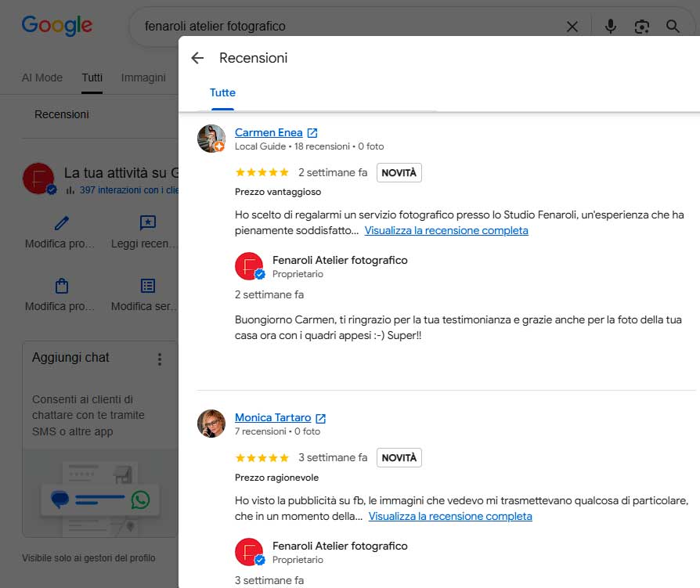The width and height of the screenshot is (700, 588).
Task: Click 'Local Guide • 18 recensioni' text
Action: (292, 146)
